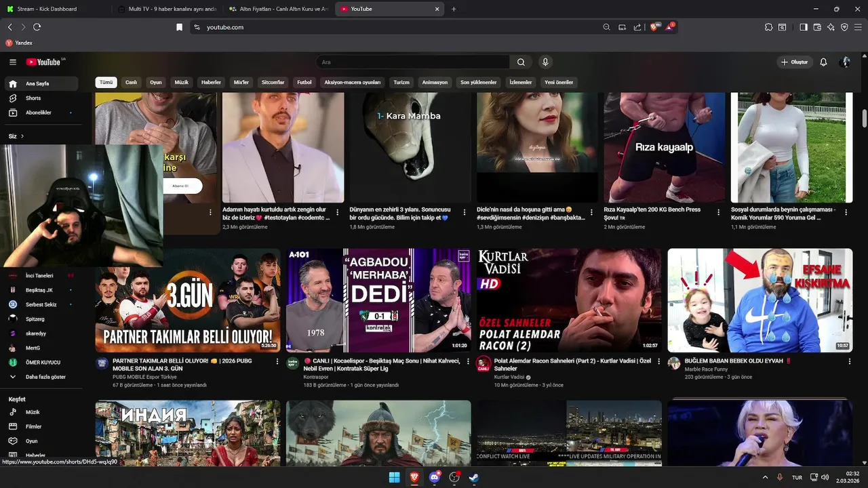The image size is (868, 488).
Task: Go back with browser back arrow
Action: pos(9,27)
